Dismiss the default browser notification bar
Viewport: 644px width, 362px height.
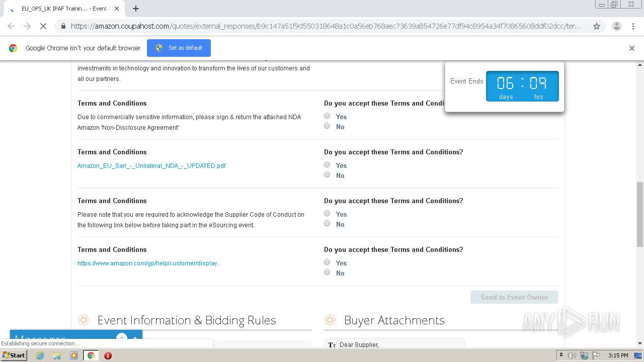[632, 48]
